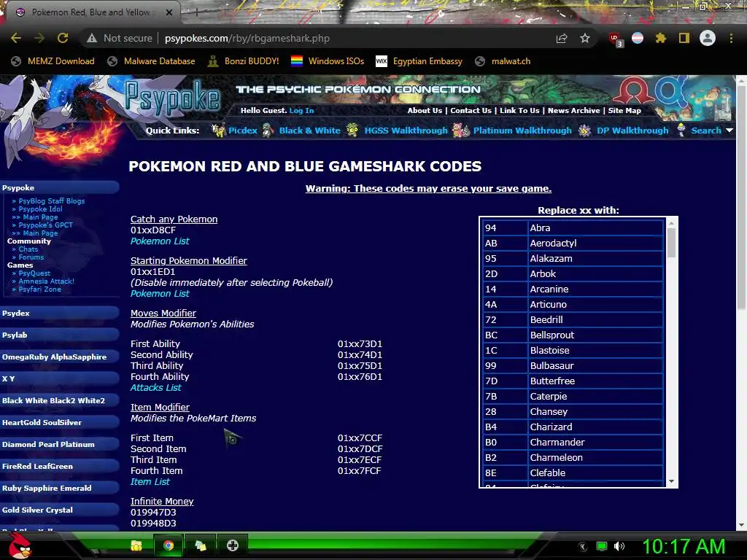This screenshot has width=747, height=560.
Task: Expand the X Y sidebar section
Action: 60,379
